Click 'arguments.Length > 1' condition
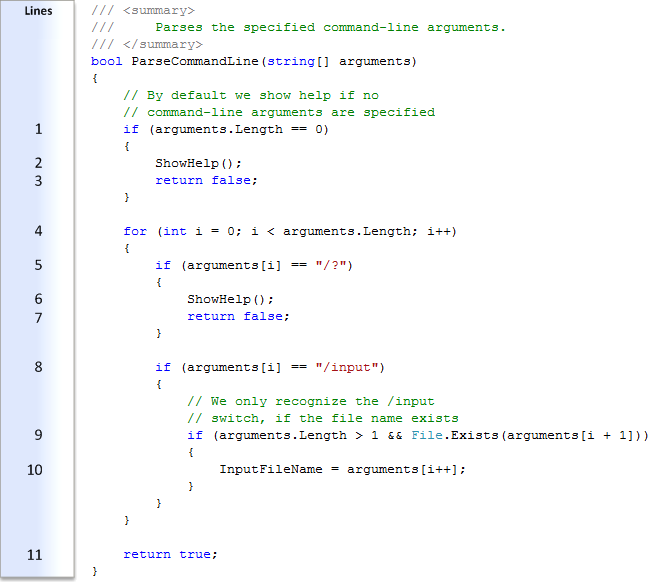The image size is (666, 582). tap(299, 435)
